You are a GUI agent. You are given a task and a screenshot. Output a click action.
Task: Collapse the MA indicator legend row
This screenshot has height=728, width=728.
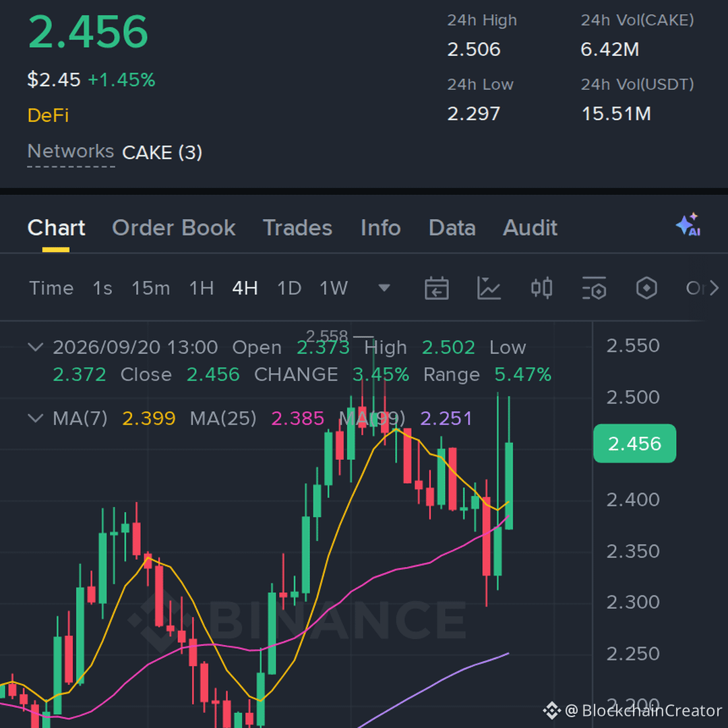(x=36, y=419)
